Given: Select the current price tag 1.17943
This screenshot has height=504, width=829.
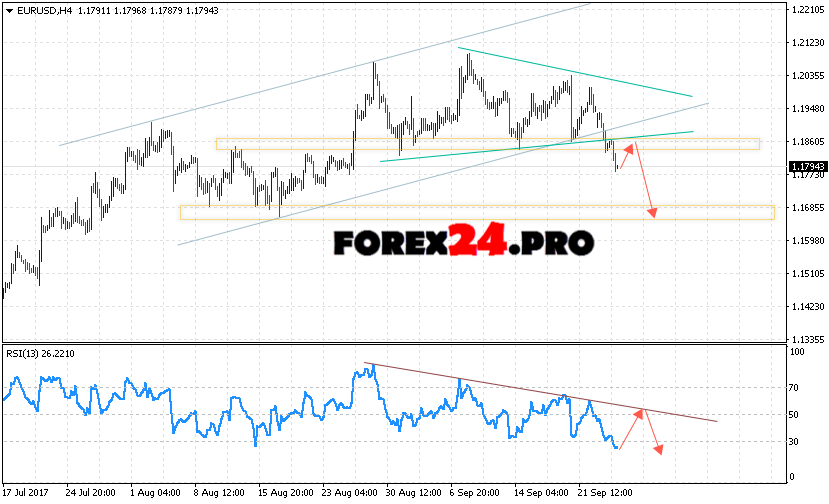Looking at the screenshot, I should point(806,166).
